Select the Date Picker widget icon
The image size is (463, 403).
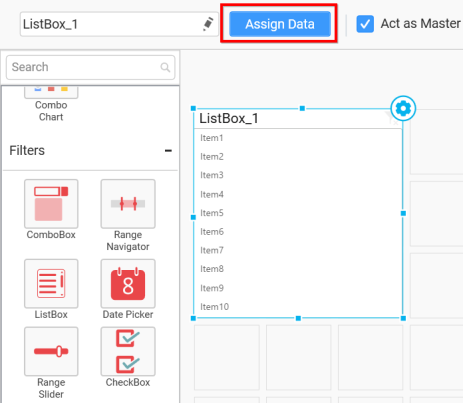(128, 284)
